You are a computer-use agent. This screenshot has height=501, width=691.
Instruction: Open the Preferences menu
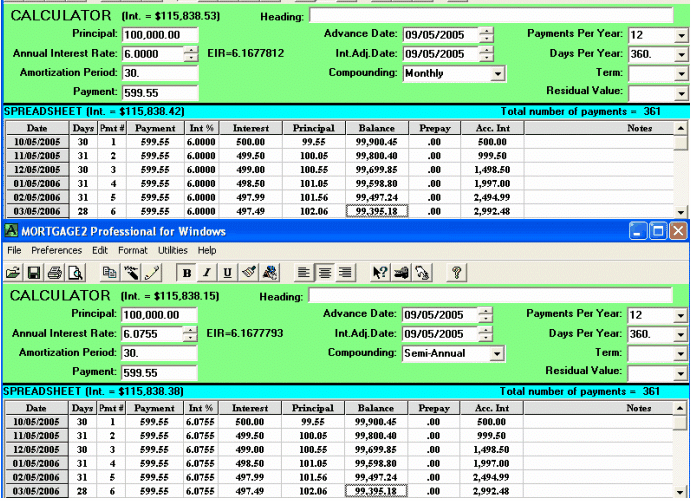[56, 250]
